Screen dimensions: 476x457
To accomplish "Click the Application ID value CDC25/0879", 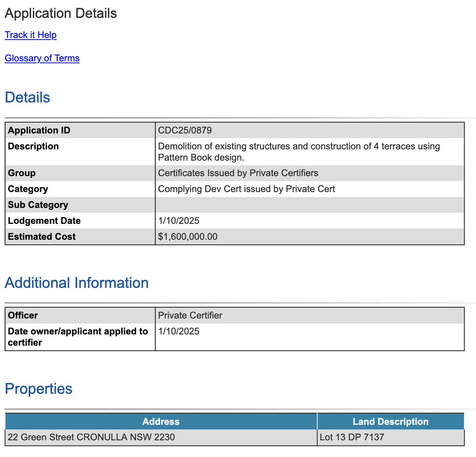I will click(x=185, y=130).
